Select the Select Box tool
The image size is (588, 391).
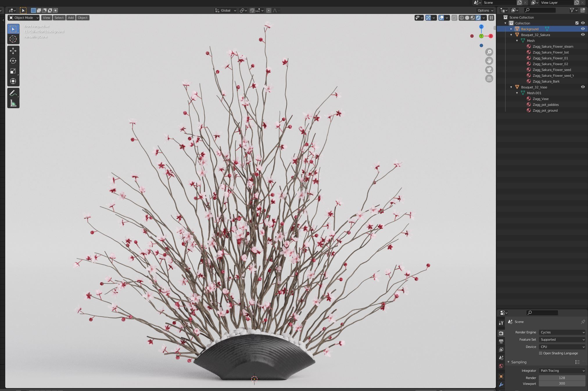click(x=13, y=29)
